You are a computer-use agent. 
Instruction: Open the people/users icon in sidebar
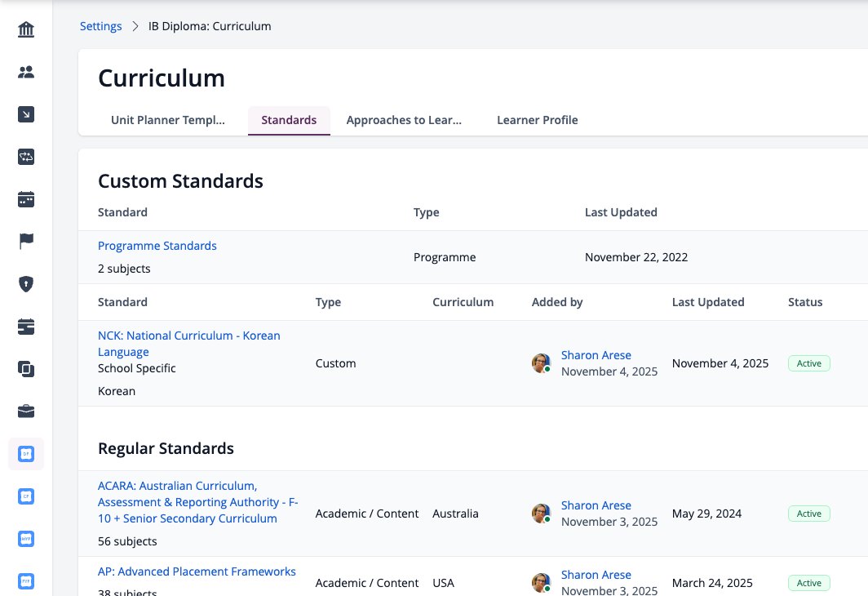point(26,72)
